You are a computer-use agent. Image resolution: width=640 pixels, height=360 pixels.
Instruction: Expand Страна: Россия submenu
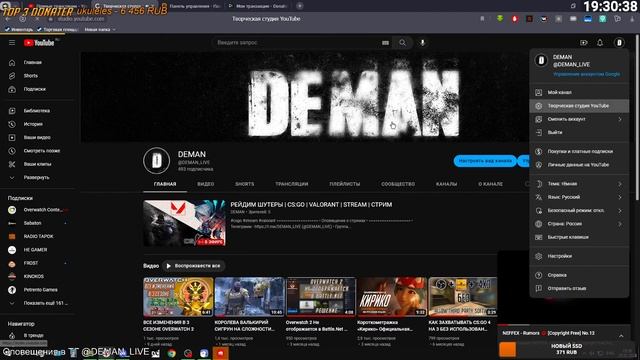[579, 224]
